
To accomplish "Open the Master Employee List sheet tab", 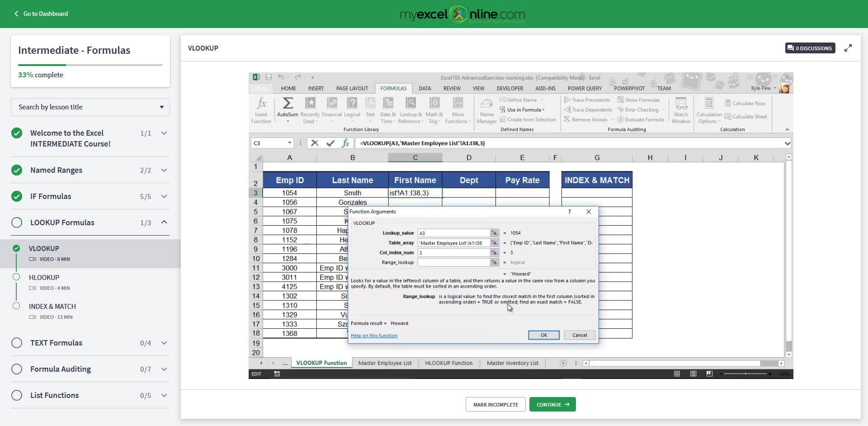I will [385, 363].
